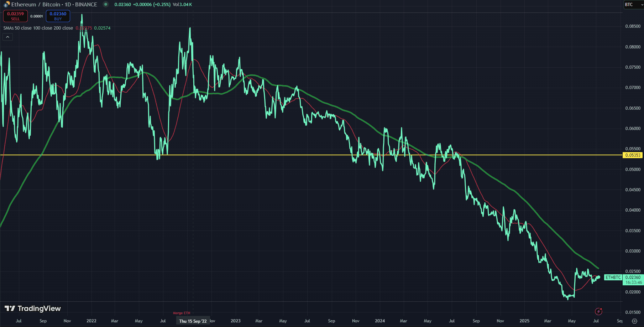Click the +0.00006 (+0.25%) change value
The width and height of the screenshot is (644, 327).
tap(152, 5)
